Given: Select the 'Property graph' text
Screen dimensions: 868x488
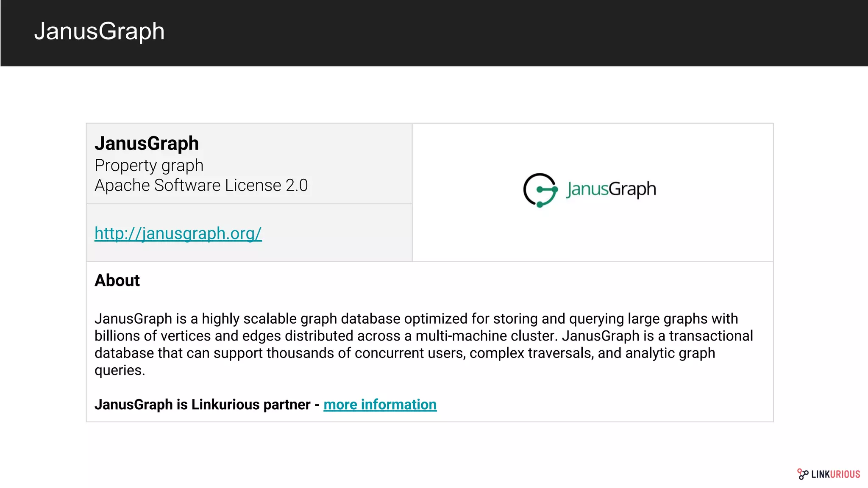Looking at the screenshot, I should tap(149, 166).
